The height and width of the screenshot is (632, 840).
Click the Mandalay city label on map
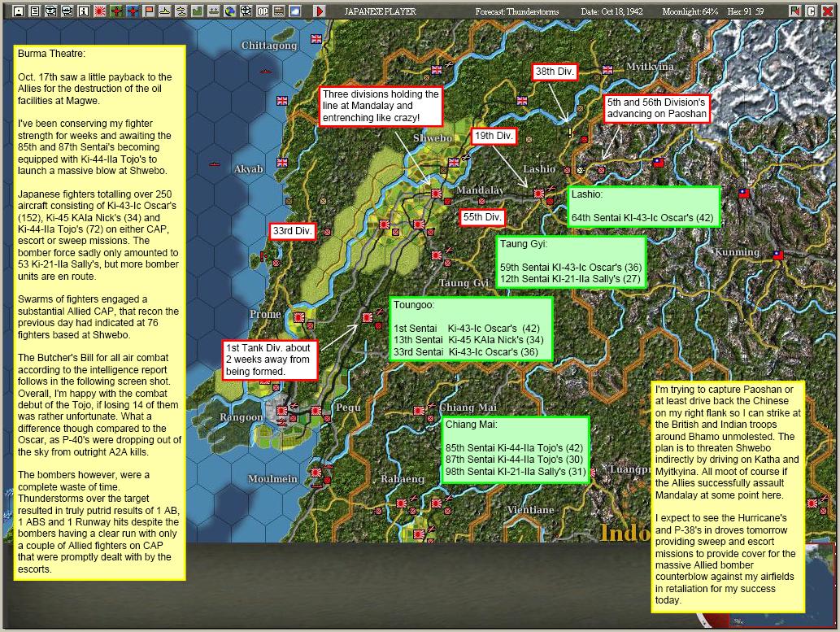[480, 190]
